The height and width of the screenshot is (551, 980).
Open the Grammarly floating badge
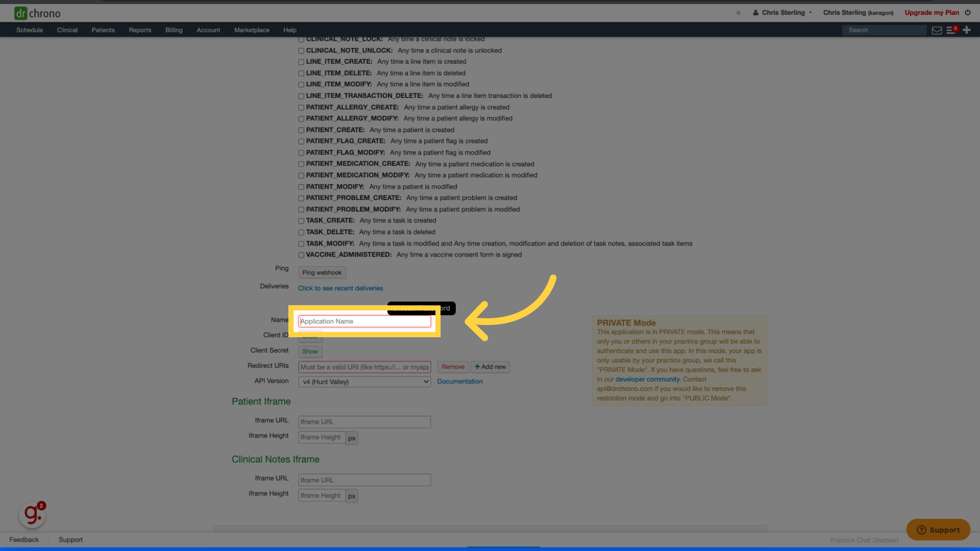point(33,514)
